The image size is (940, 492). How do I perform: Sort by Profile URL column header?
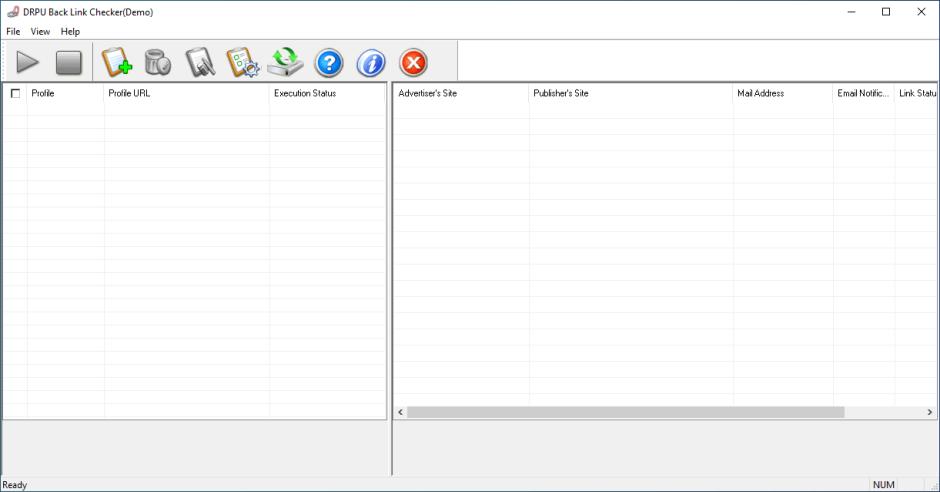click(186, 93)
